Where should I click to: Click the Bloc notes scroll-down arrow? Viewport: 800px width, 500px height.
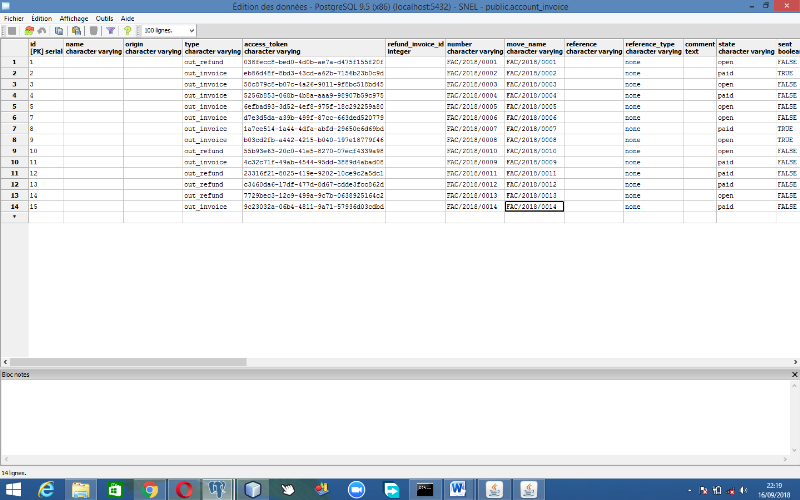click(794, 450)
